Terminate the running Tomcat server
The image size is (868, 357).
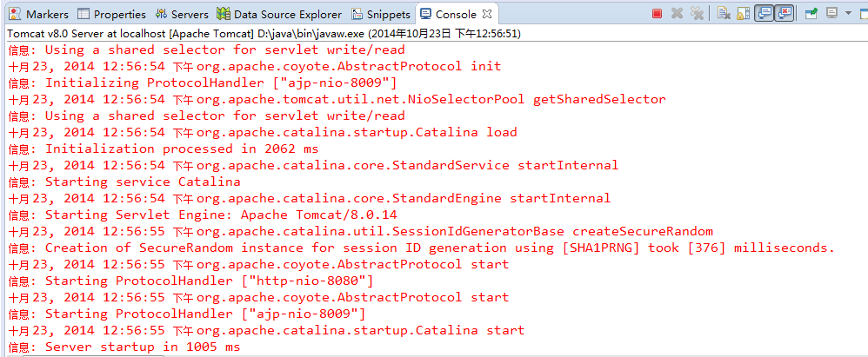[x=658, y=14]
